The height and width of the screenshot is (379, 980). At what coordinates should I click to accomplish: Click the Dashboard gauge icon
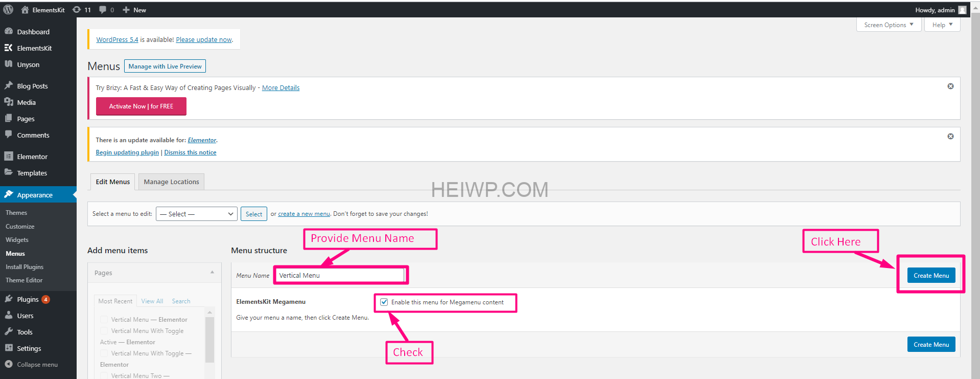(x=9, y=31)
